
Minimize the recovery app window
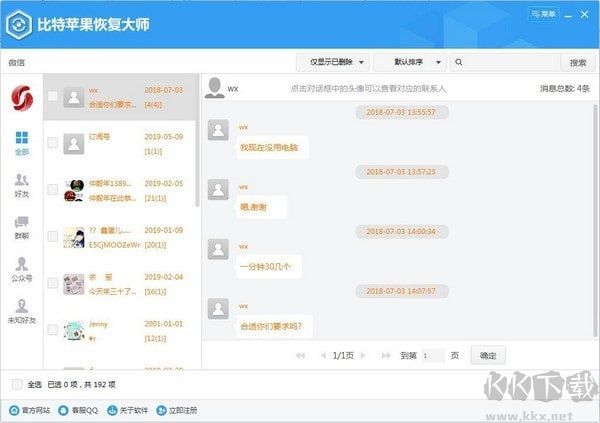click(x=568, y=16)
